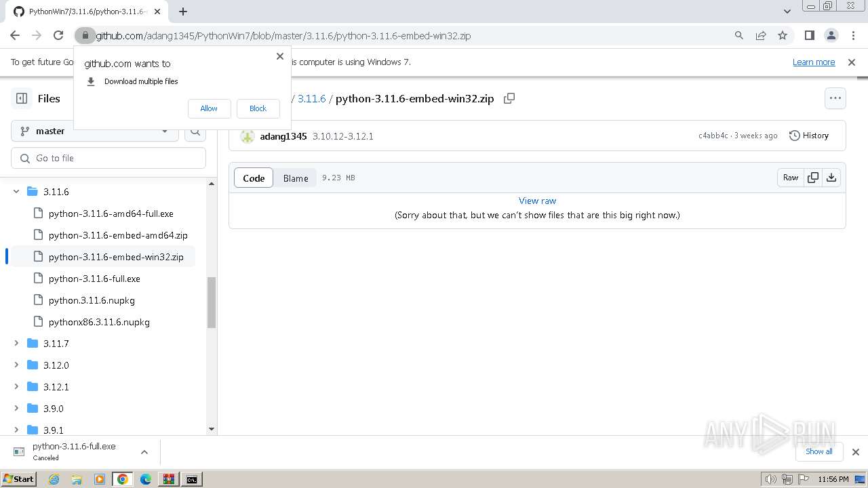The width and height of the screenshot is (868, 488).
Task: Open python.3.11.6.nupkg file
Action: click(x=92, y=300)
